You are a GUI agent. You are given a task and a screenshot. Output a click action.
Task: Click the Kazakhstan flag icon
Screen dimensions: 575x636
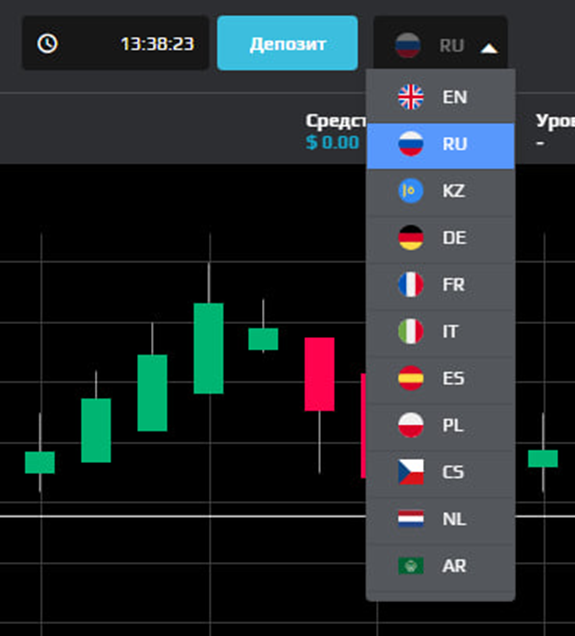point(411,191)
